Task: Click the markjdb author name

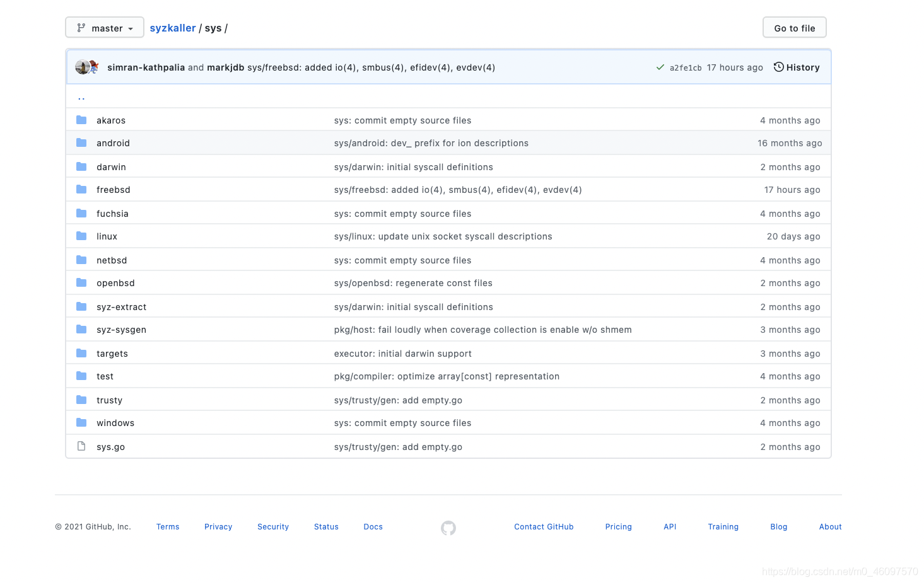Action: click(226, 67)
